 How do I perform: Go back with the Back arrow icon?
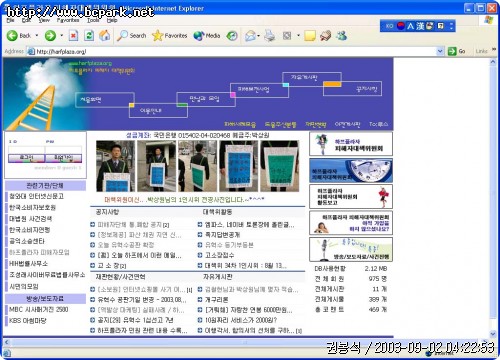click(12, 35)
